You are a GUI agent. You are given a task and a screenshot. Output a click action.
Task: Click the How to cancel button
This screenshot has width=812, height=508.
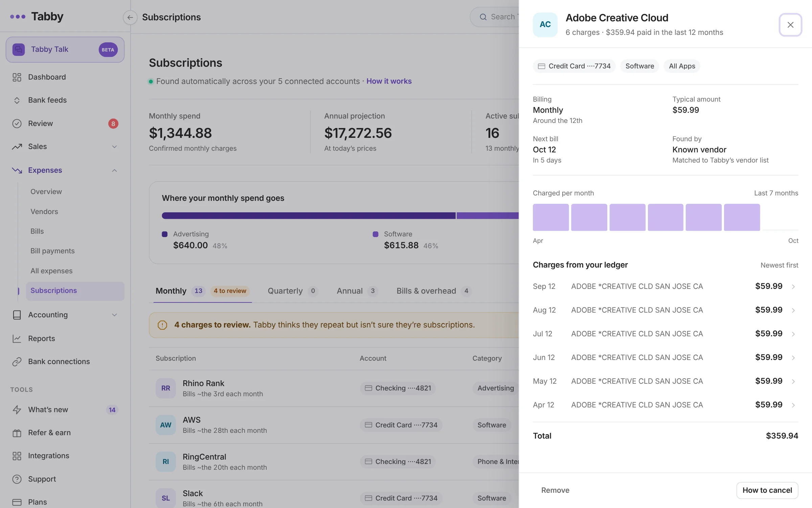[x=767, y=490]
